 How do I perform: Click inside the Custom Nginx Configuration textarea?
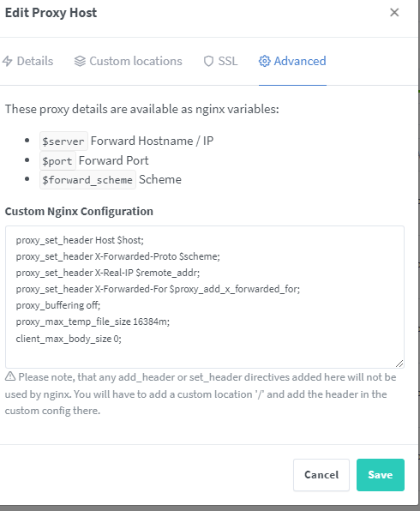coord(205,297)
